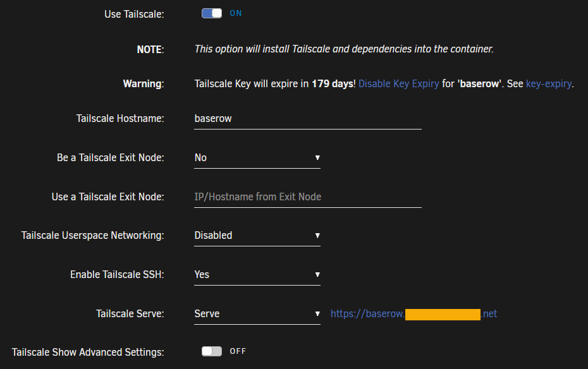The width and height of the screenshot is (588, 369).
Task: Focus the Use a Tailscale Exit Node field
Action: (x=308, y=197)
